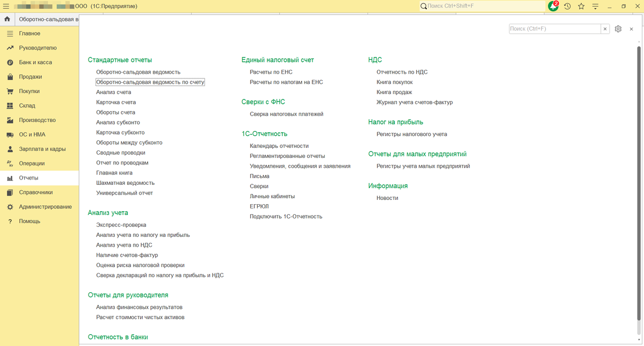Viewport: 644px width, 346px height.
Task: Close the reports menu panel
Action: tap(632, 29)
